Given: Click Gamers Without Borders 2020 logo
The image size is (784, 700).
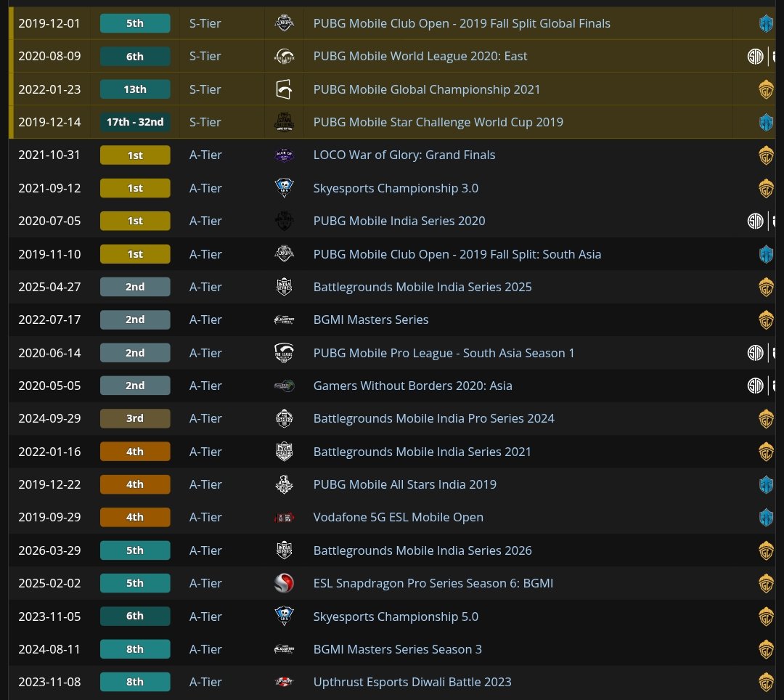Looking at the screenshot, I should click(x=284, y=386).
